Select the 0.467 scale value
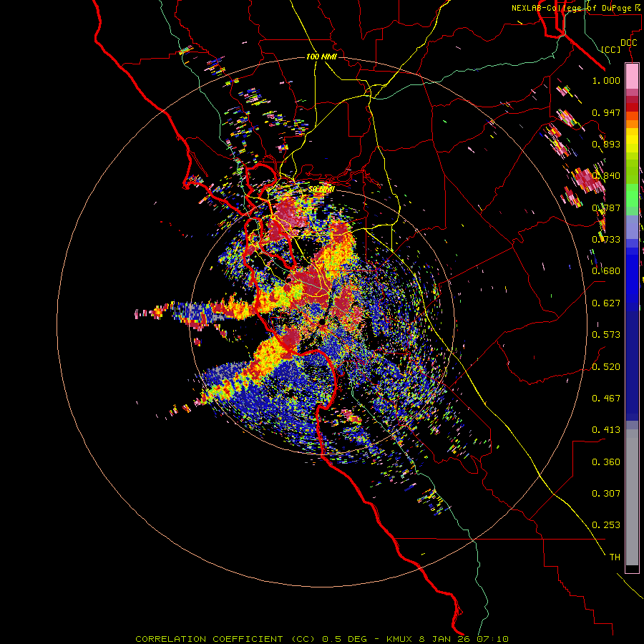The image size is (644, 644). click(x=606, y=399)
